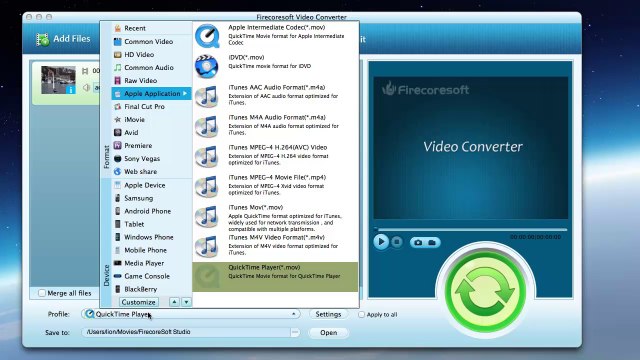Select the QuickTime Player(*.mov) format entry
The width and height of the screenshot is (640, 360).
(275, 277)
